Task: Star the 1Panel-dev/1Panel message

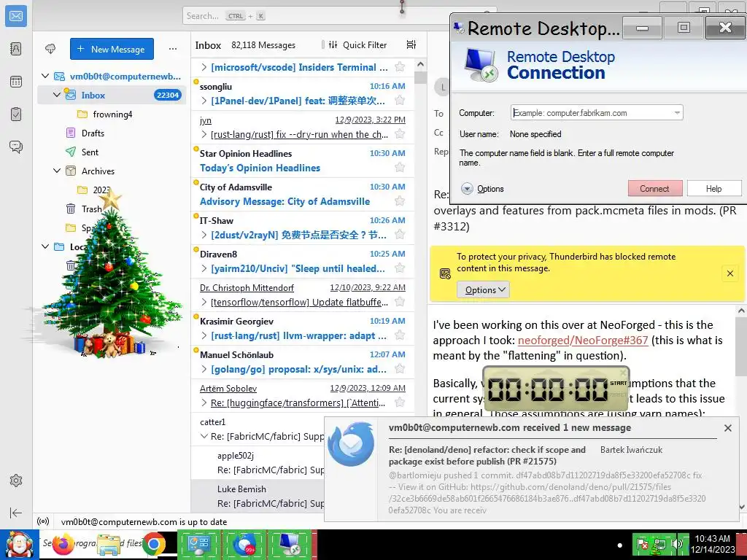Action: pyautogui.click(x=400, y=101)
